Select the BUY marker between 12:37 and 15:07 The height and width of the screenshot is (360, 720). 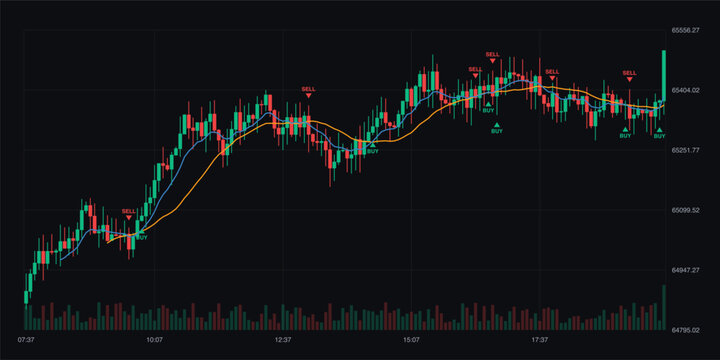pyautogui.click(x=373, y=149)
